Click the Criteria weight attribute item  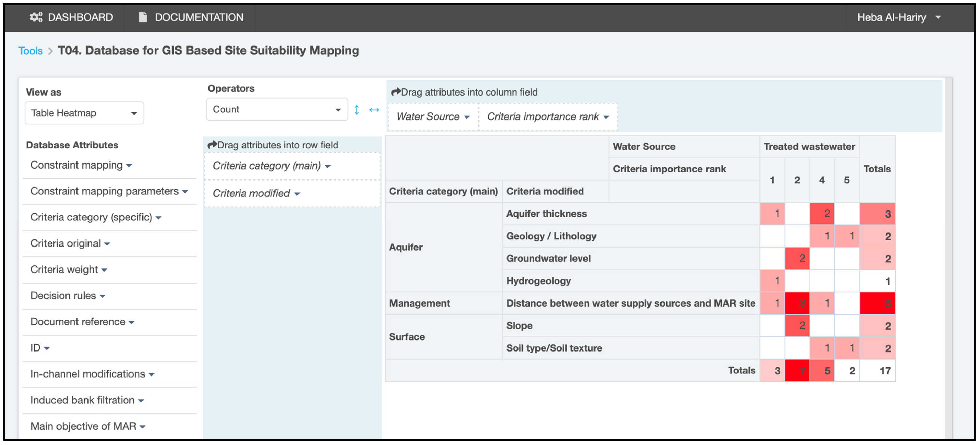64,270
